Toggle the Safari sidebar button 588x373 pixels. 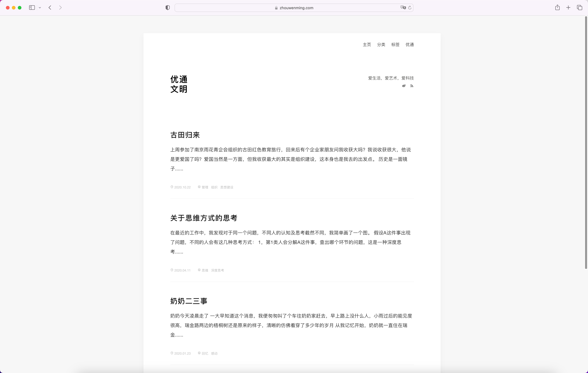click(32, 8)
